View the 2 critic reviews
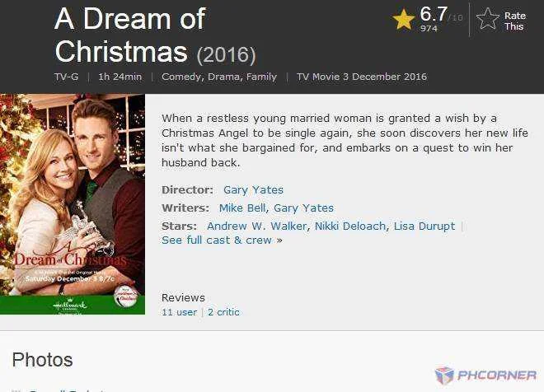Screen dimensions: 544x392 pos(223,312)
